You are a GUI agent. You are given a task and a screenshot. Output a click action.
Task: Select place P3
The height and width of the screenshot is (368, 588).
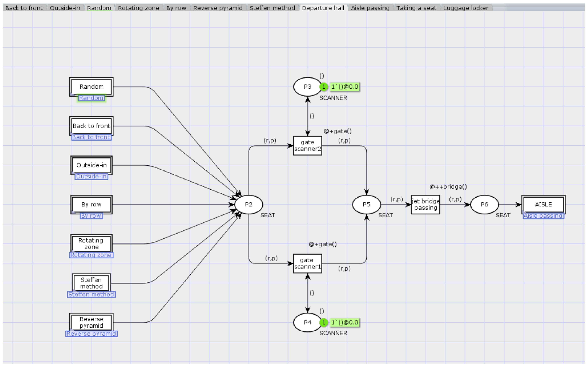[308, 87]
